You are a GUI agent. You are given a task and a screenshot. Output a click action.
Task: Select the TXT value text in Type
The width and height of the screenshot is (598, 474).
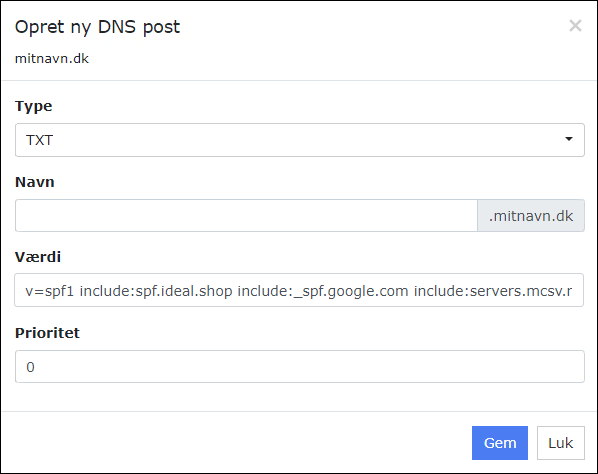pyautogui.click(x=39, y=140)
